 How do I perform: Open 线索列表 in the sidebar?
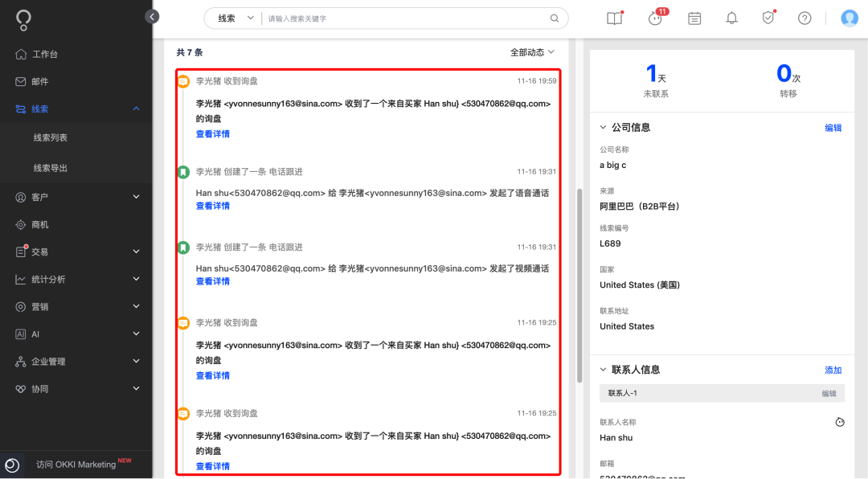pos(51,137)
